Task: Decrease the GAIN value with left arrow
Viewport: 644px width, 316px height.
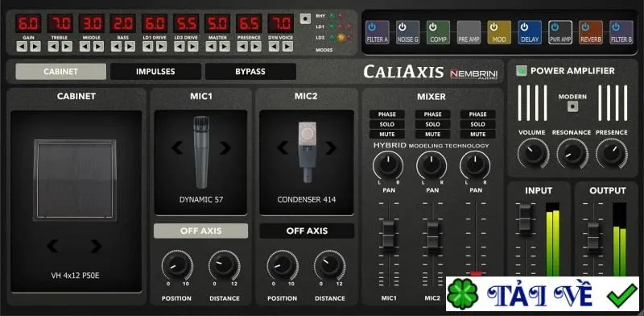Action: (x=22, y=47)
